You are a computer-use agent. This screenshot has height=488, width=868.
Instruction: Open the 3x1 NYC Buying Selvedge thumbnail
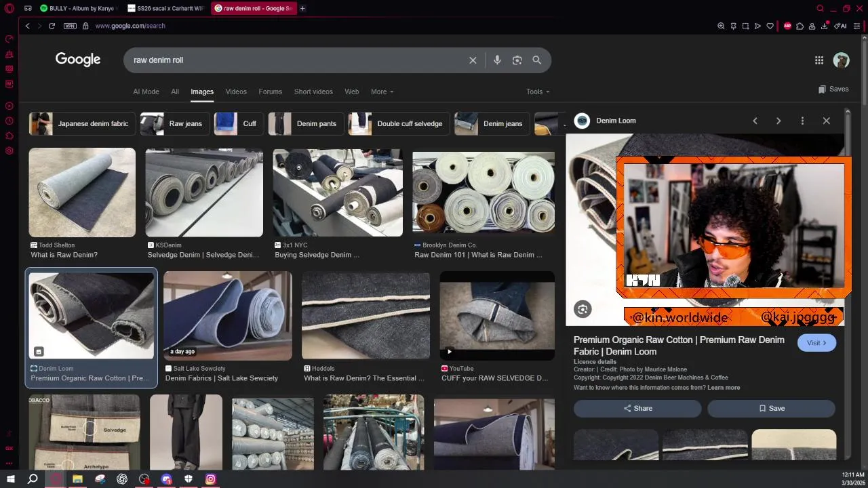pyautogui.click(x=338, y=192)
